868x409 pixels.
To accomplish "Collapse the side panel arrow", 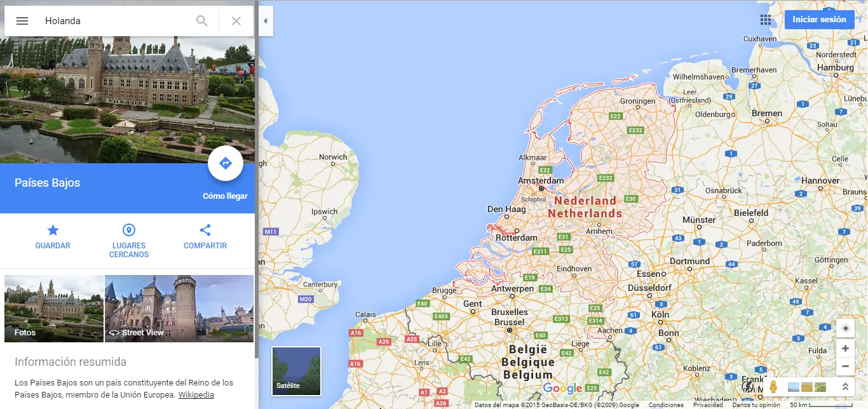I will (x=266, y=21).
